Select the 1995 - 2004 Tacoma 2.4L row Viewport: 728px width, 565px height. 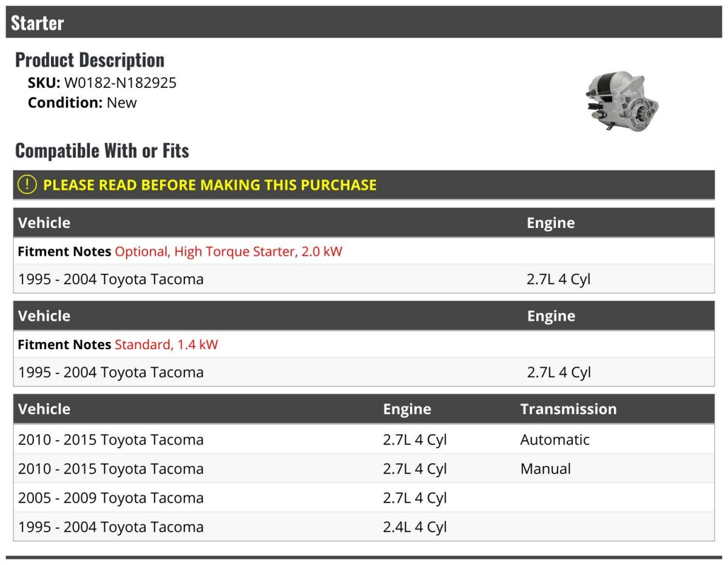pyautogui.click(x=364, y=527)
